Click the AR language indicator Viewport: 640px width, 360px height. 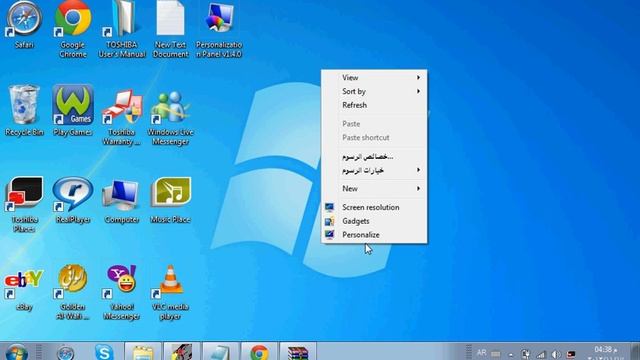click(482, 353)
